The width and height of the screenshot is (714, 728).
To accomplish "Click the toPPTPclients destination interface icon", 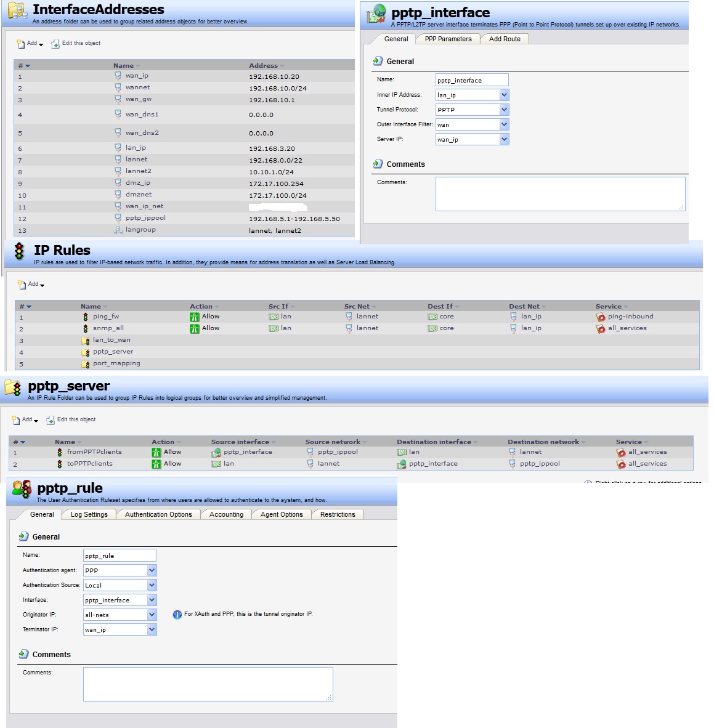I will click(402, 464).
